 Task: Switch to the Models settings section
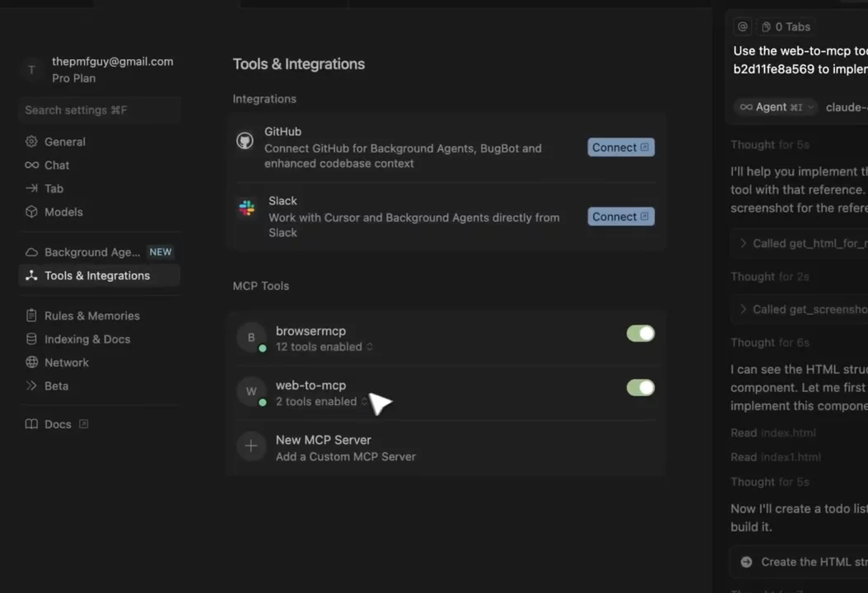click(63, 212)
